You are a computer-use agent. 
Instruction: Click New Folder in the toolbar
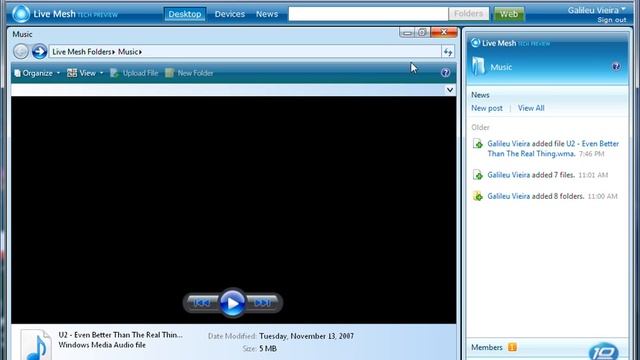189,73
